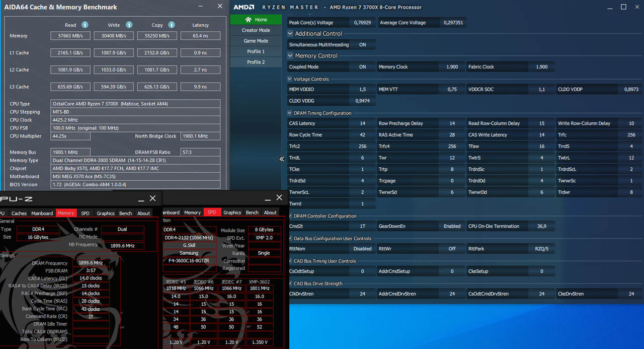
Task: Click the Memory Read 57663 MB/s field
Action: coord(71,36)
